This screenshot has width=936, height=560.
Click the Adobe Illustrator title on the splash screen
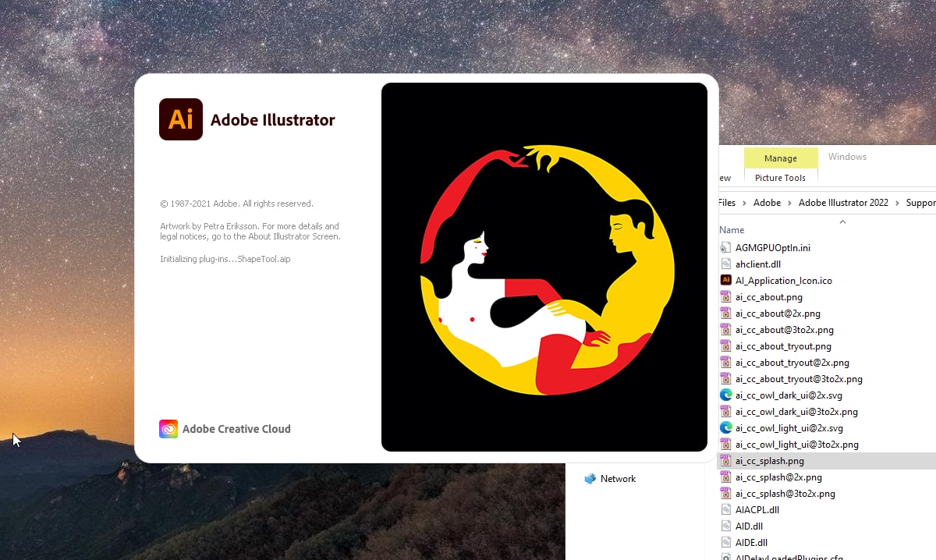(x=273, y=120)
